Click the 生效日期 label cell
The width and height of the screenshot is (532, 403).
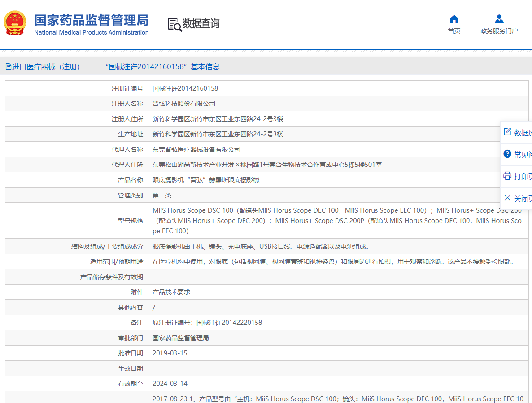tap(77, 368)
